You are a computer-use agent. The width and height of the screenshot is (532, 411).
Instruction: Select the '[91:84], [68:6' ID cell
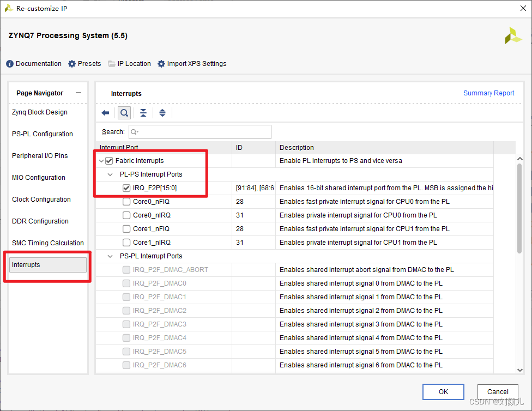255,188
